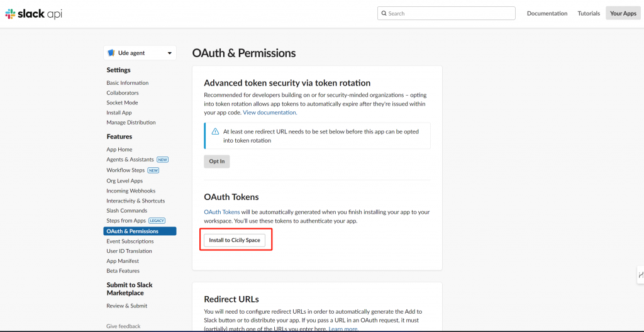Open the View documentation link
644x332 pixels.
270,112
